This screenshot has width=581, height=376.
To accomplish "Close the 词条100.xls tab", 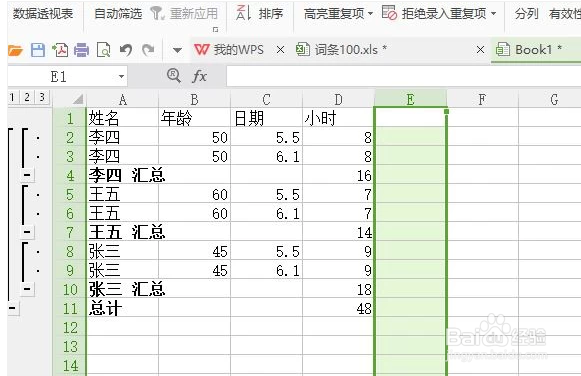I will point(480,50).
